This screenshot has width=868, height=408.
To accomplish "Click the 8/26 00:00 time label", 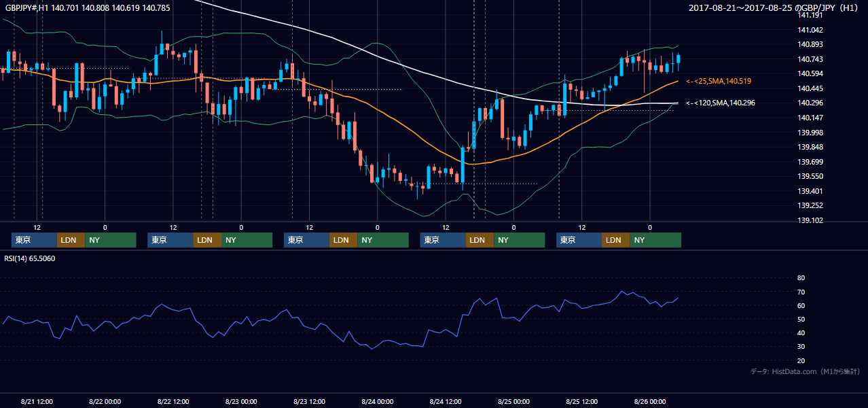I will tap(650, 401).
